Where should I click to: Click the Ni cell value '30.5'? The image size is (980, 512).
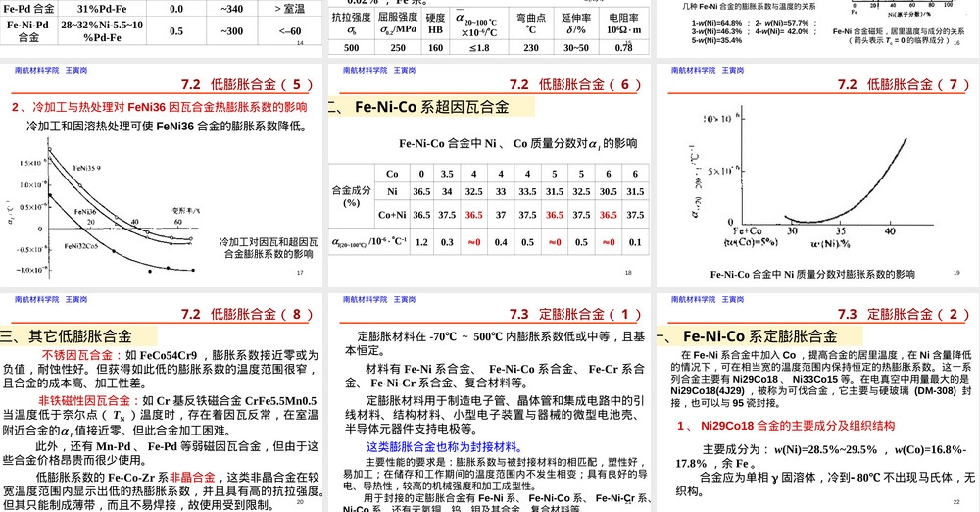609,191
